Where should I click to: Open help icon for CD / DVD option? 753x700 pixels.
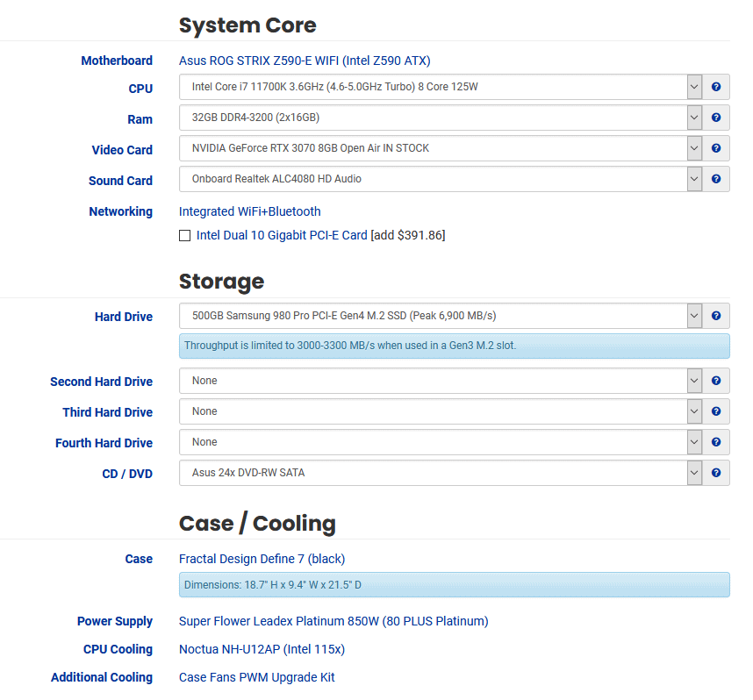tap(715, 473)
